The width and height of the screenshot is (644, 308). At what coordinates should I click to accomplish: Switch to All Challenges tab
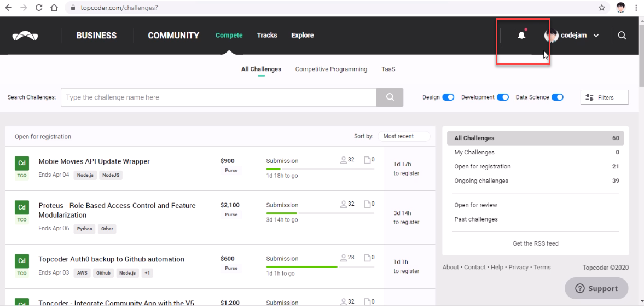(x=261, y=69)
